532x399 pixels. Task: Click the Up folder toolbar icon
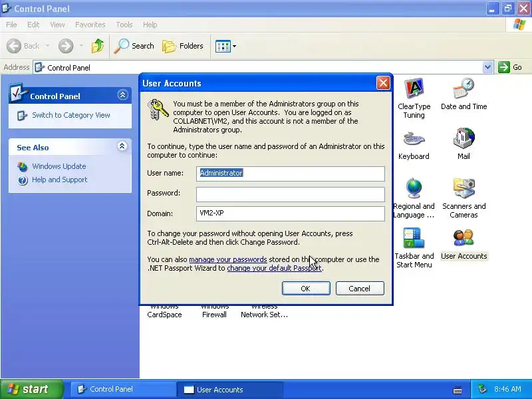click(98, 46)
